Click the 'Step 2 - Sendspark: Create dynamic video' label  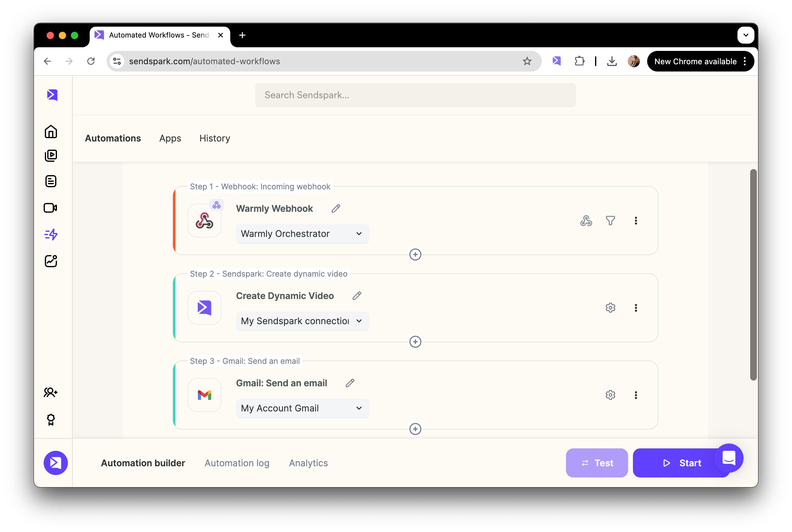tap(268, 274)
